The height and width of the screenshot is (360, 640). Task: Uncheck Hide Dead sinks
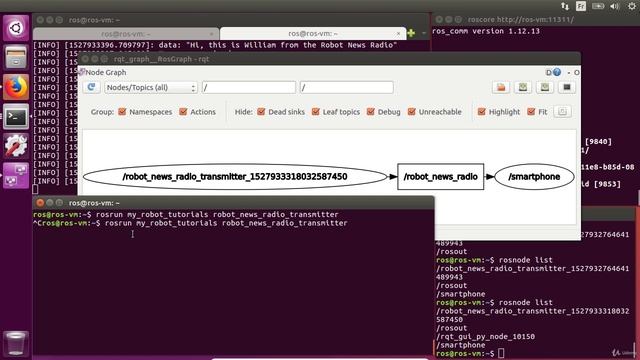coord(261,112)
